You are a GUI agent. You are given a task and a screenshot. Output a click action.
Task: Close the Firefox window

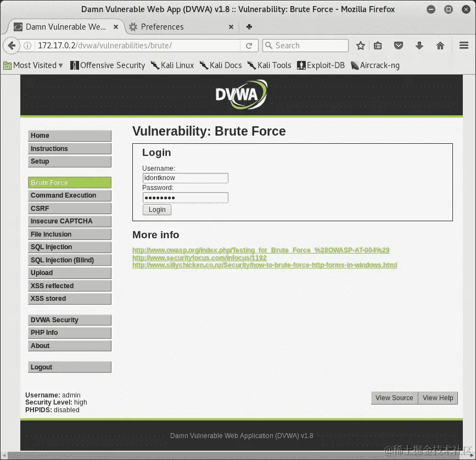tap(466, 9)
